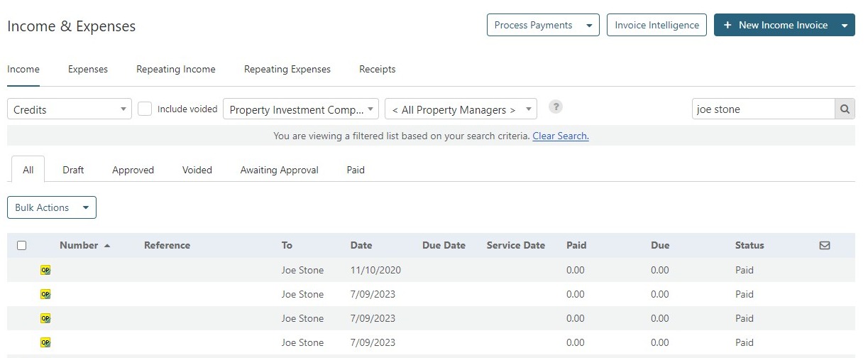868x358 pixels.
Task: Check the select-all checkbox in table header
Action: tap(21, 245)
